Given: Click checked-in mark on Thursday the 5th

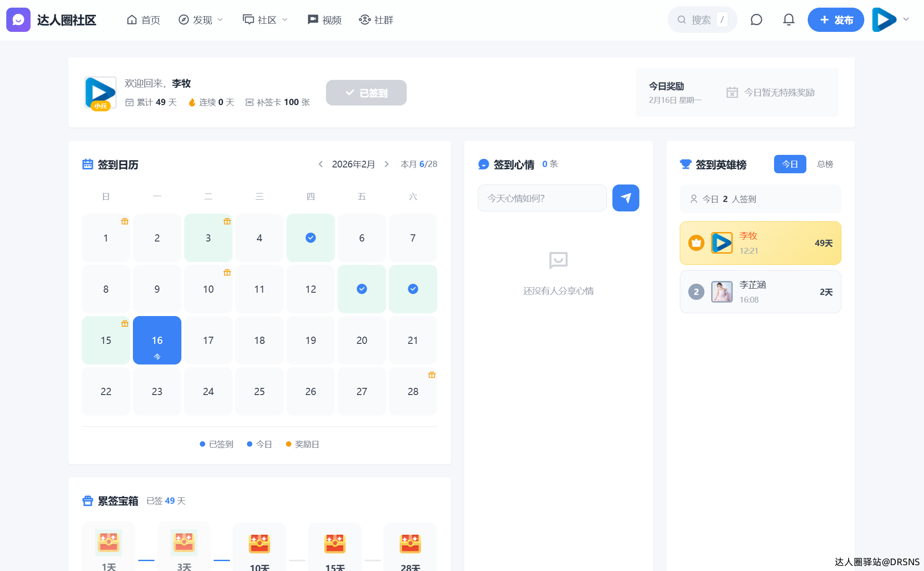Looking at the screenshot, I should (311, 238).
